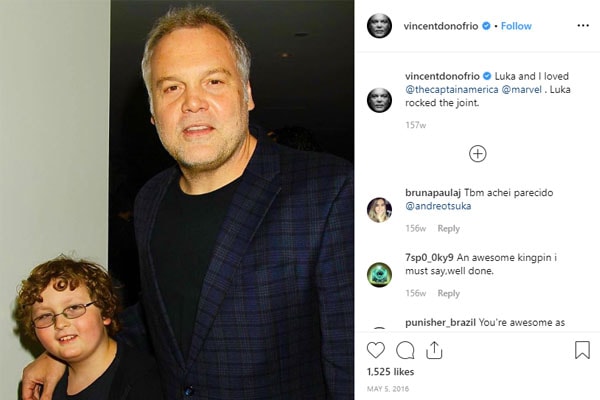The image size is (600, 400).
Task: Reply to brunapaulaj's comment
Action: (x=448, y=229)
